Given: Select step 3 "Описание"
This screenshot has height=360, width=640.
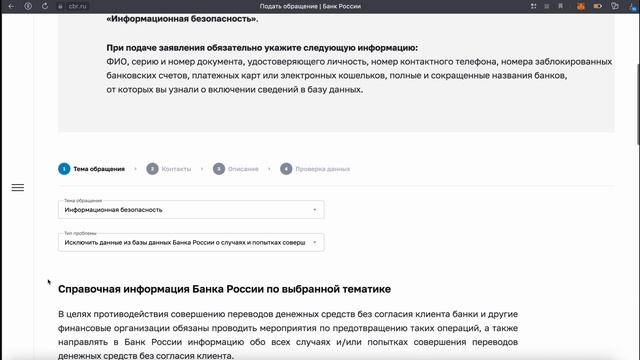Looking at the screenshot, I should coord(236,169).
